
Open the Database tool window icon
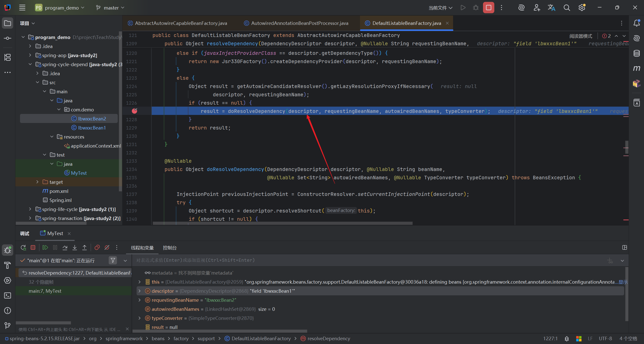pyautogui.click(x=636, y=53)
